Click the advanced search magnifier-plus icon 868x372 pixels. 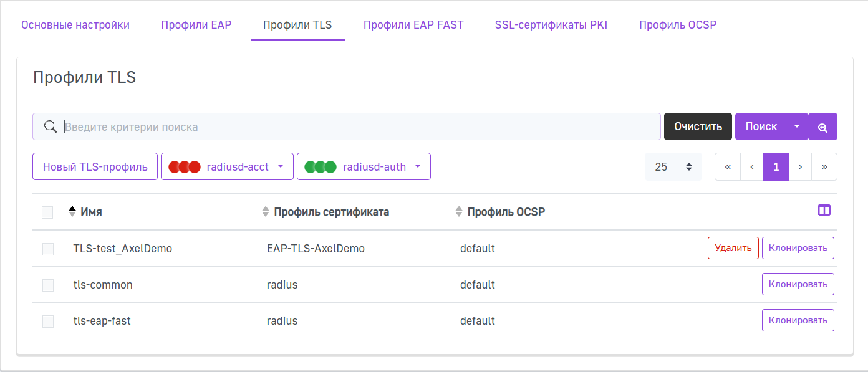822,127
